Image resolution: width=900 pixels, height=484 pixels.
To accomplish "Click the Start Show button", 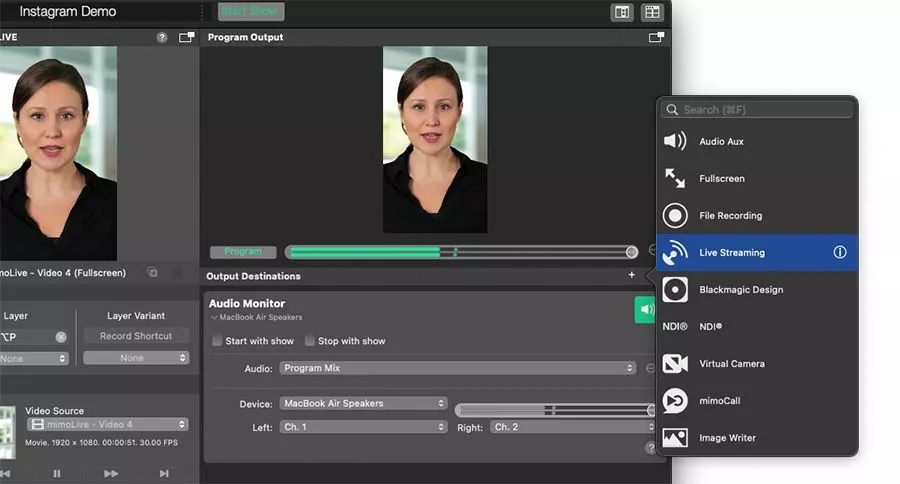I will pos(251,11).
